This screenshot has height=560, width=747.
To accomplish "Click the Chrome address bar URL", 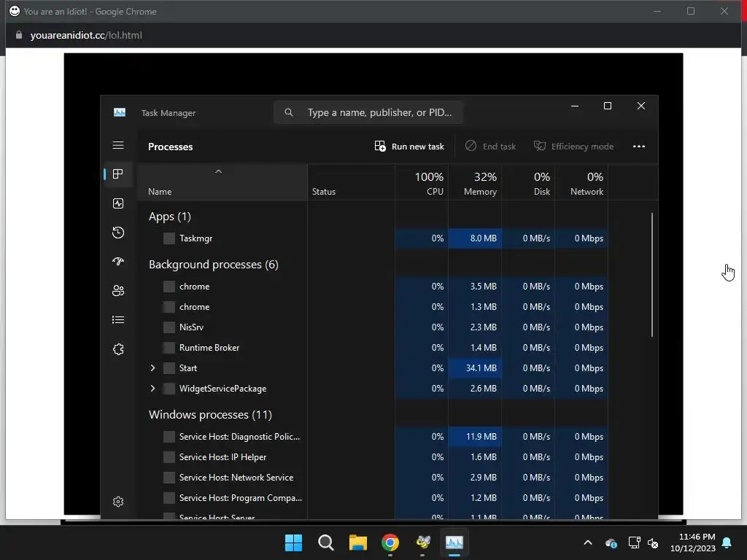I will coord(86,35).
